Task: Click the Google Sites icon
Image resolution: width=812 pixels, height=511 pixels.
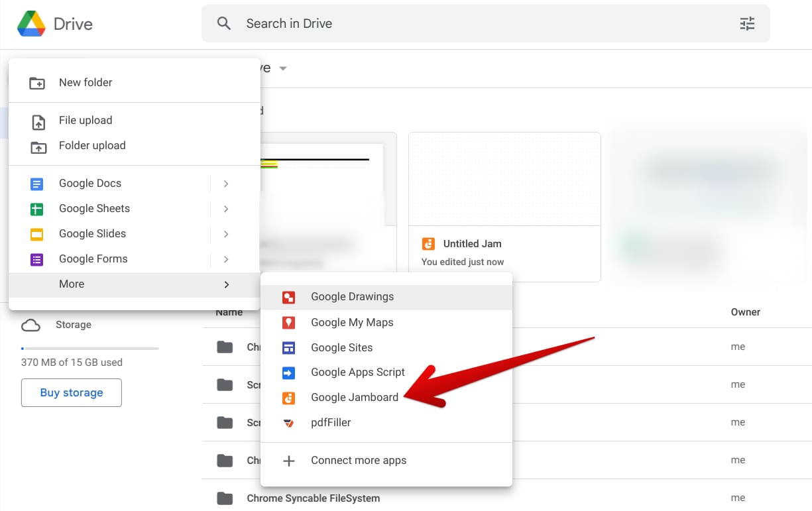Action: tap(288, 348)
